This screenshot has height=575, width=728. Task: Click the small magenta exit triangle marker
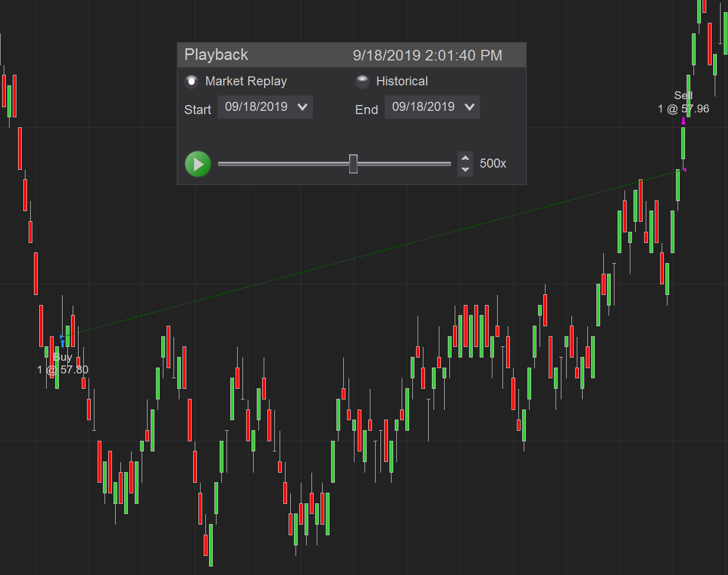click(x=684, y=170)
